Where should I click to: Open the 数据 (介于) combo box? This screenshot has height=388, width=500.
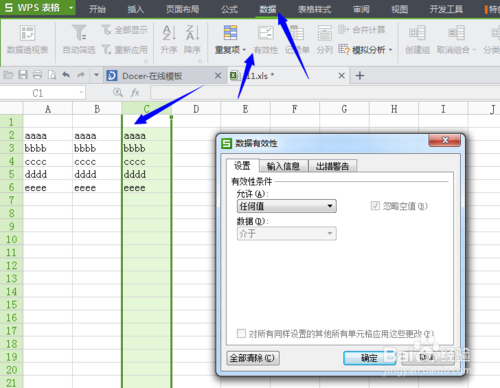(287, 233)
